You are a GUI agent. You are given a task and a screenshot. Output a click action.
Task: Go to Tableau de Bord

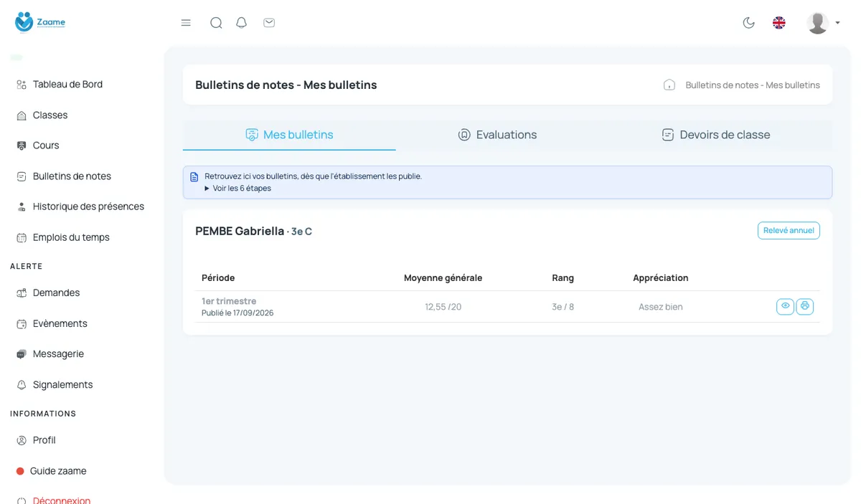pos(67,85)
